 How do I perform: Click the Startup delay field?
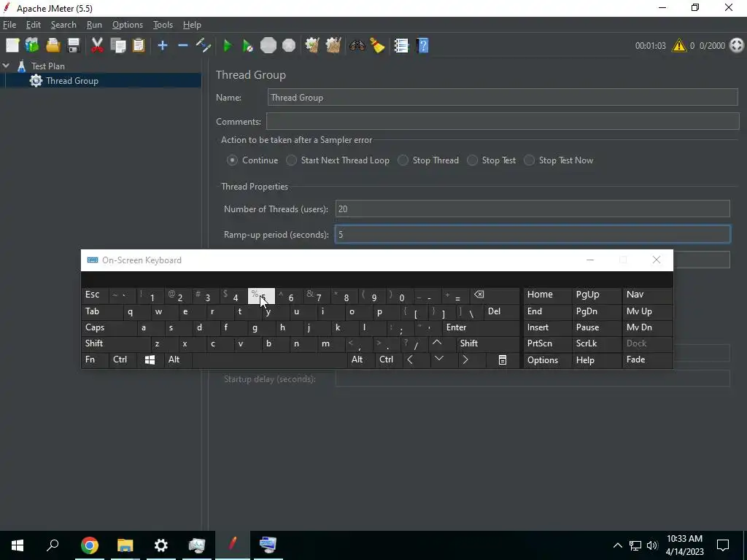click(x=533, y=379)
